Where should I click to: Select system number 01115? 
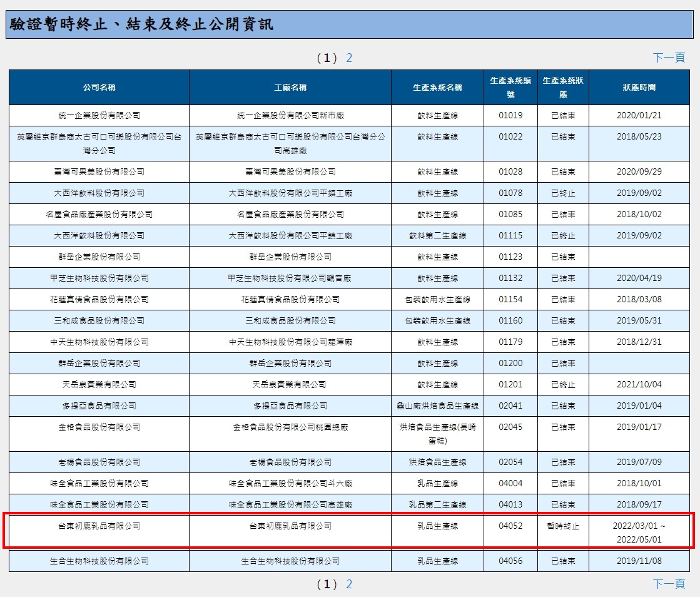pyautogui.click(x=510, y=236)
